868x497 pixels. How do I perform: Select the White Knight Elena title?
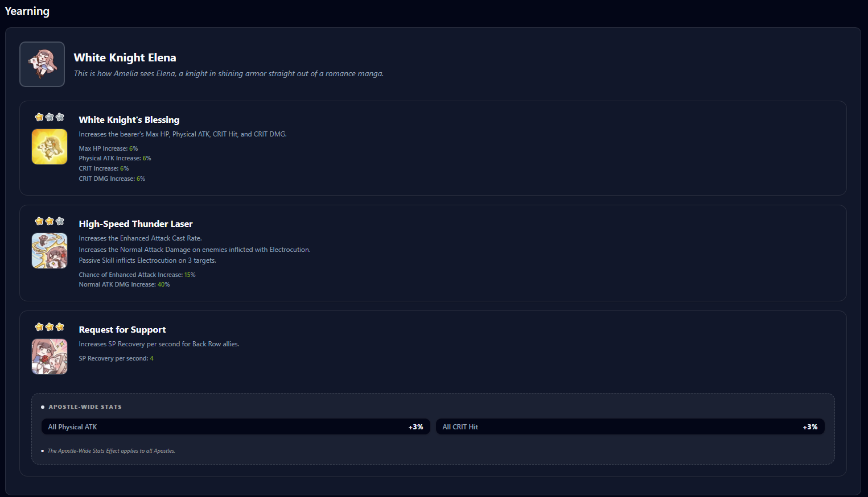point(125,57)
